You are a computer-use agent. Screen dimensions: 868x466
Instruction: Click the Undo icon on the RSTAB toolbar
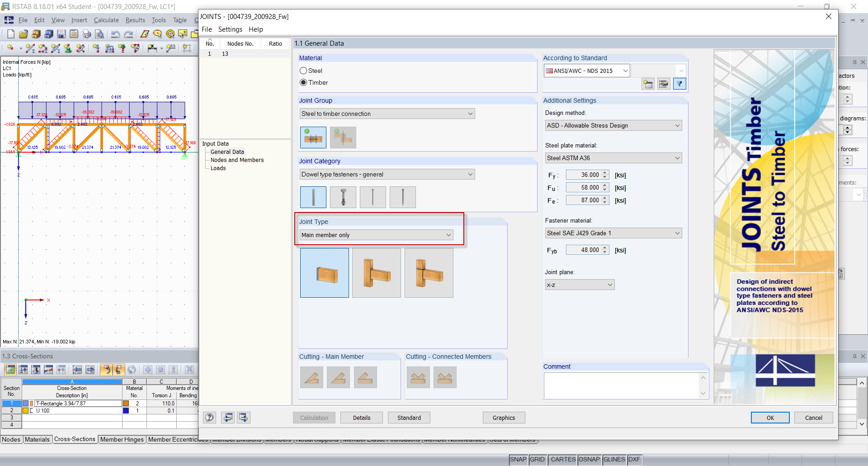pyautogui.click(x=117, y=33)
